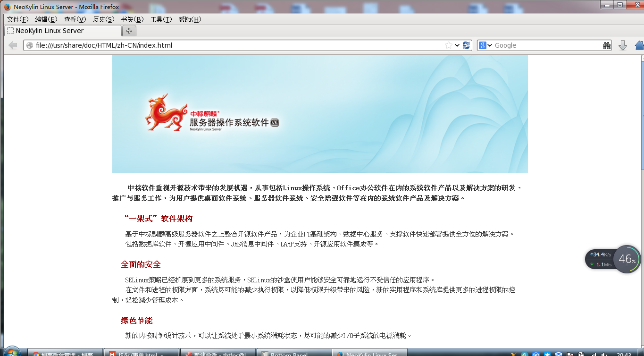Click the Firefox icon in title bar
The width and height of the screenshot is (644, 356).
(x=7, y=7)
